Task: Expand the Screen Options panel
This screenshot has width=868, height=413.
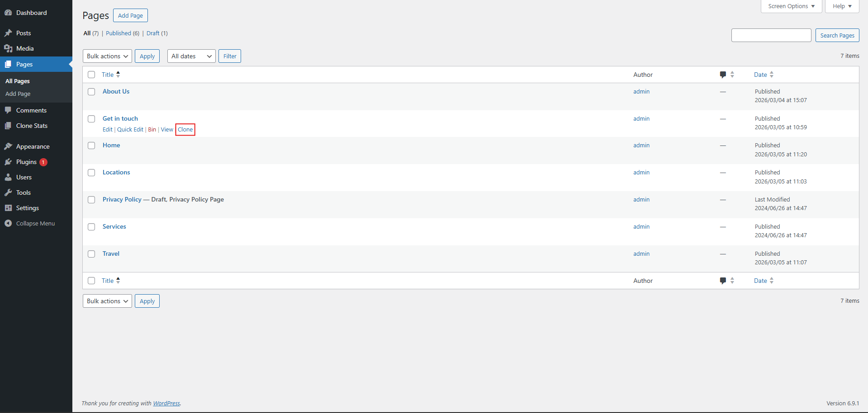Action: coord(791,6)
